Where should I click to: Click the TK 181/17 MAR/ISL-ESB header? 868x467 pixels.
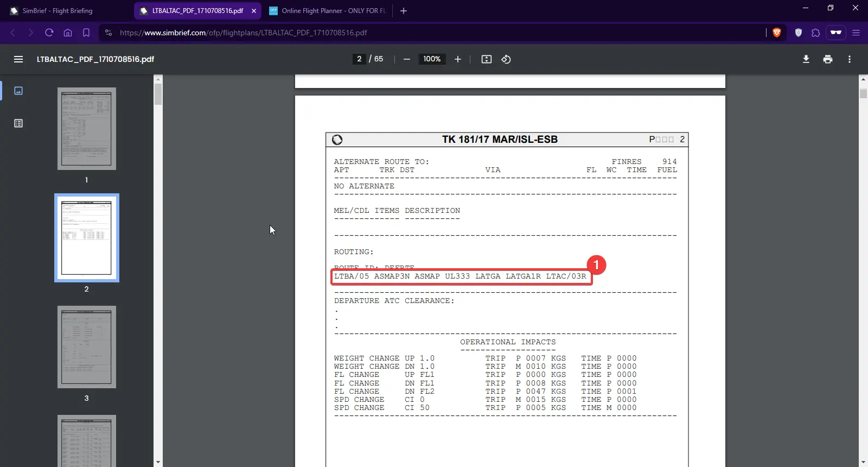pos(500,140)
